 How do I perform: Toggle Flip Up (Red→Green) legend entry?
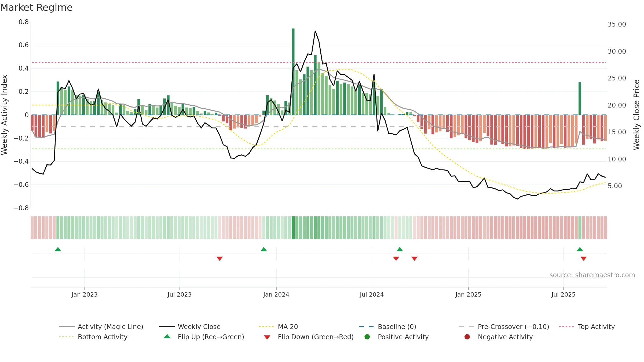click(x=204, y=337)
